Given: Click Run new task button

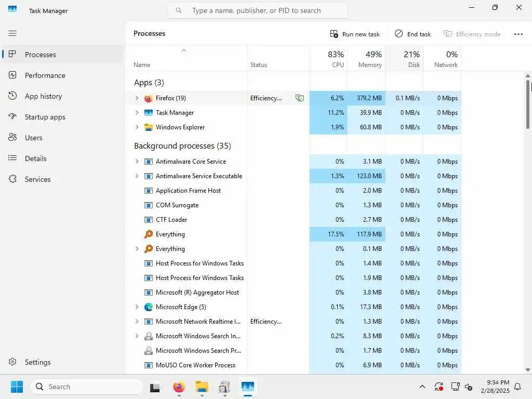Looking at the screenshot, I should (354, 34).
